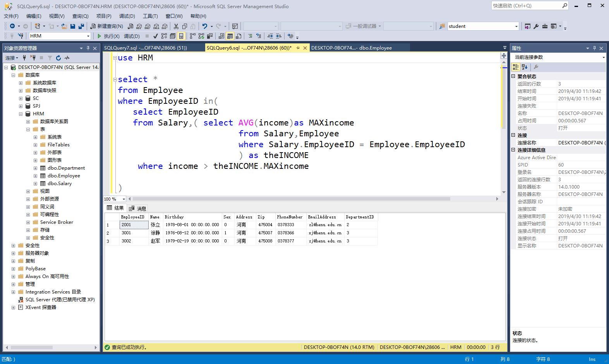Open the HRM database selector dropdown
Image resolution: width=609 pixels, height=364 pixels.
[x=88, y=36]
